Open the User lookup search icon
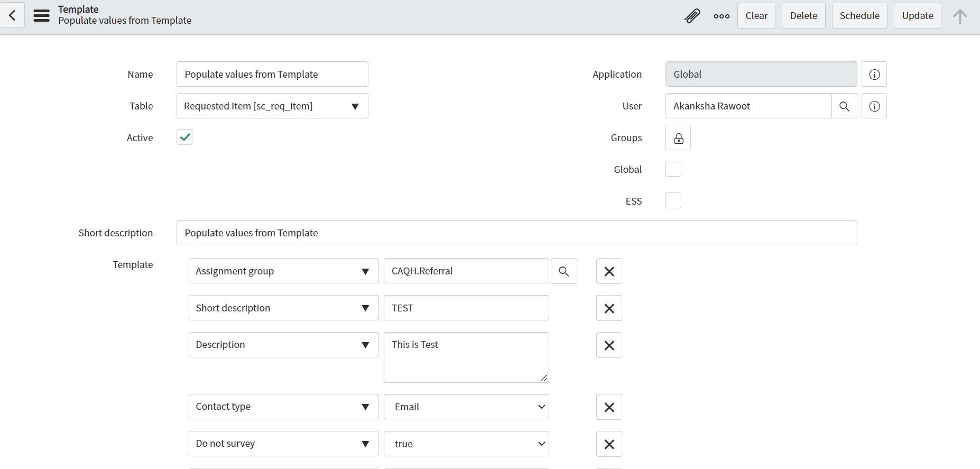This screenshot has width=980, height=469. (844, 106)
